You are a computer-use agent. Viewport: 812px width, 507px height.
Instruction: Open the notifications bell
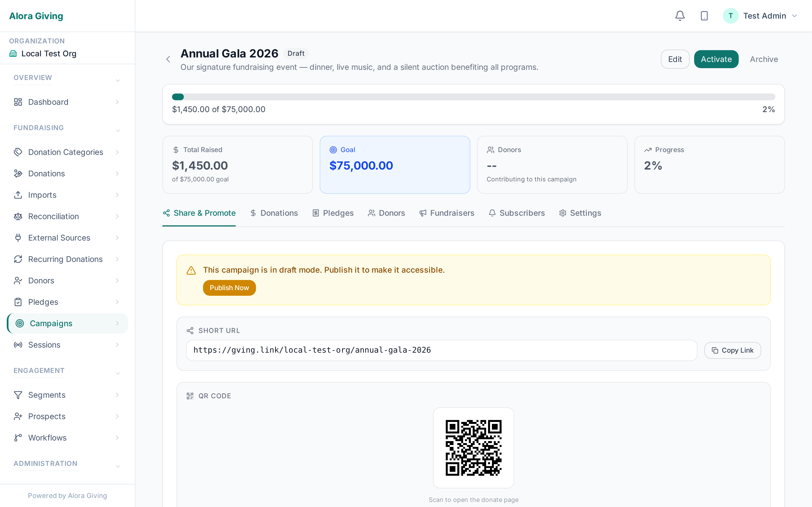tap(679, 16)
